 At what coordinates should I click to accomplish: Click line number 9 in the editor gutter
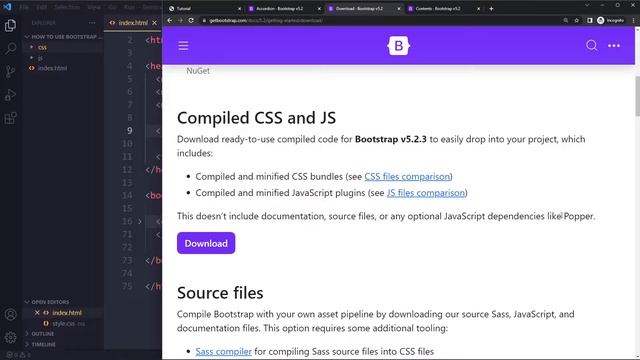[129, 131]
